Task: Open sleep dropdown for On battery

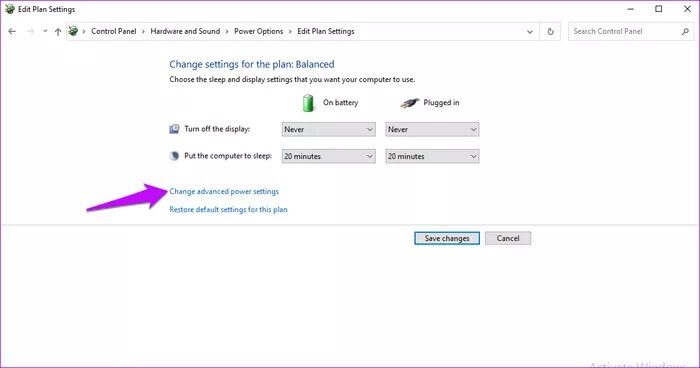Action: [x=329, y=156]
